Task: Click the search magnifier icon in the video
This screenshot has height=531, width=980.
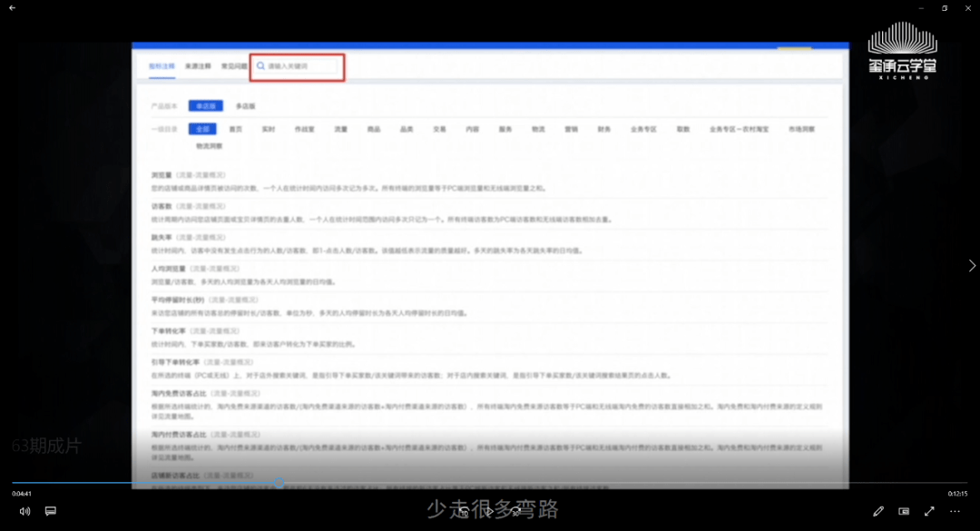Action: 260,65
